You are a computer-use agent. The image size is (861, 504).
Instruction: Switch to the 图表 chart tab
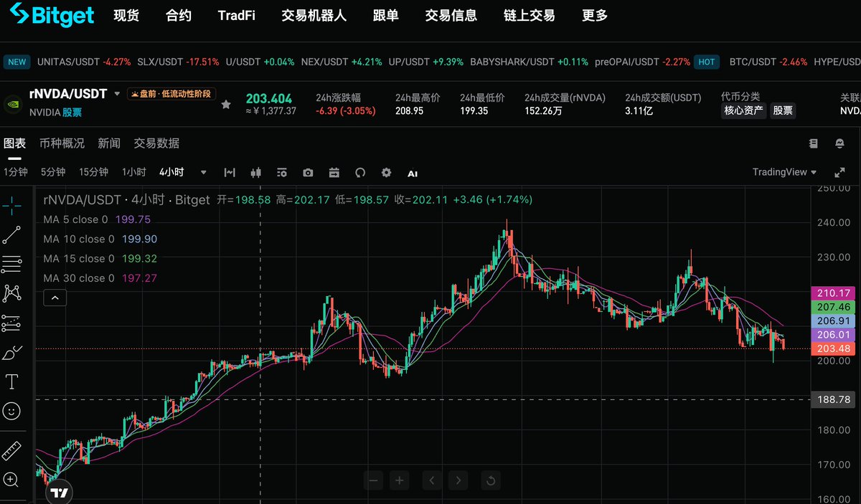(x=14, y=143)
